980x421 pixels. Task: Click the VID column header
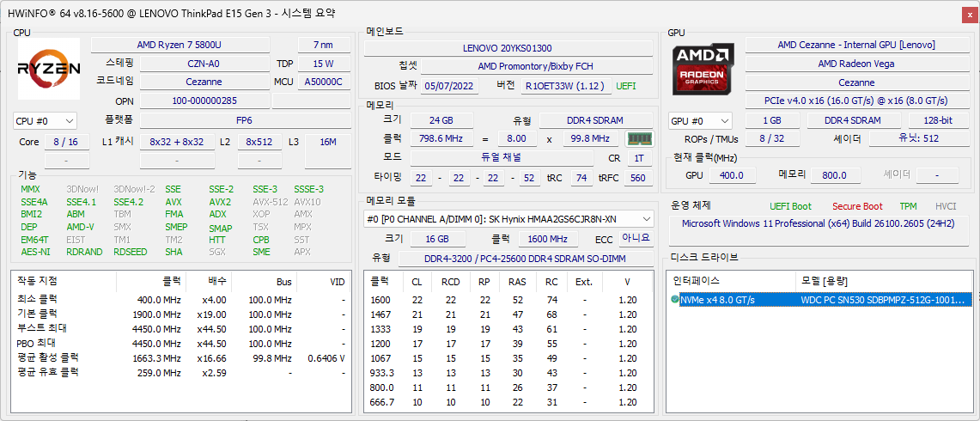[324, 281]
